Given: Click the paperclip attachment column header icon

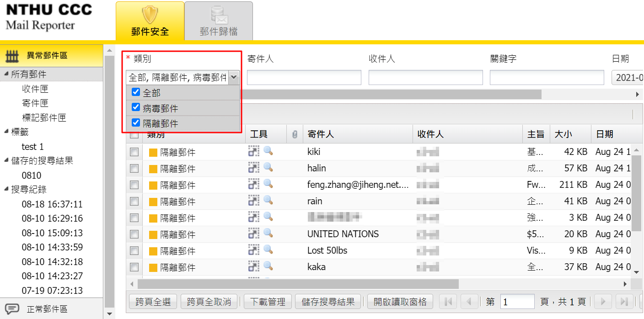Looking at the screenshot, I should 295,134.
